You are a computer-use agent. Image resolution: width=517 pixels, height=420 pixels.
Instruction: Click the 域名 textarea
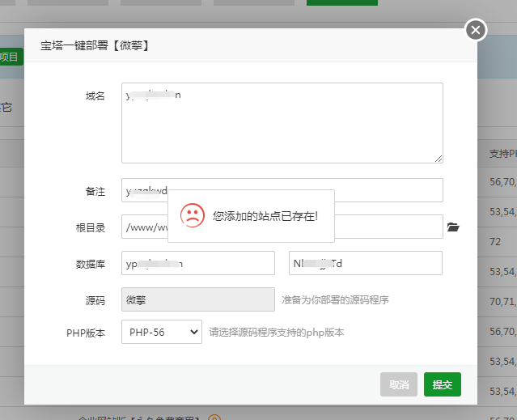(x=282, y=123)
